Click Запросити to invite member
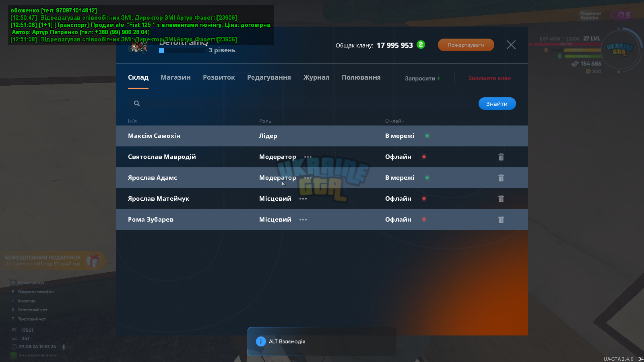The width and height of the screenshot is (644, 362). coord(423,78)
